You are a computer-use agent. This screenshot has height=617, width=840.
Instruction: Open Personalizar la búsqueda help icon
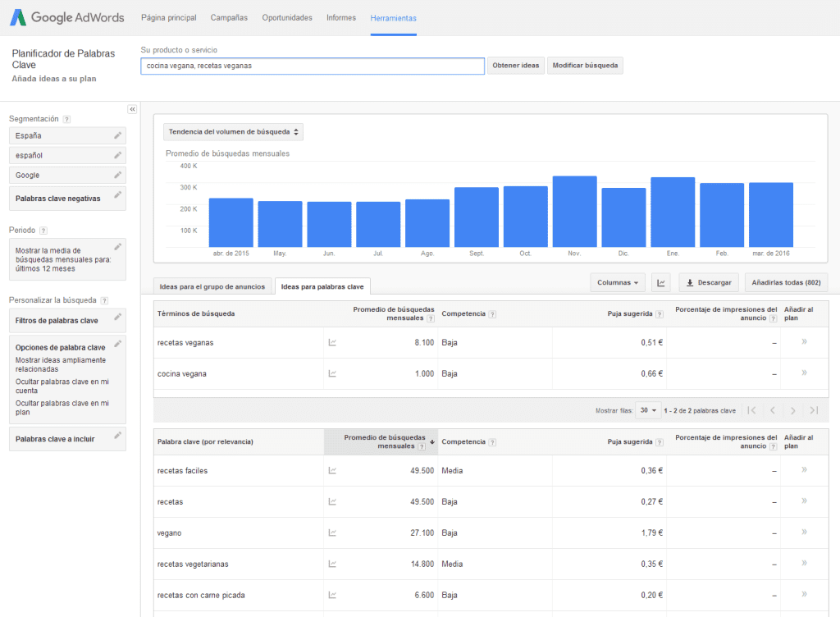tap(104, 301)
